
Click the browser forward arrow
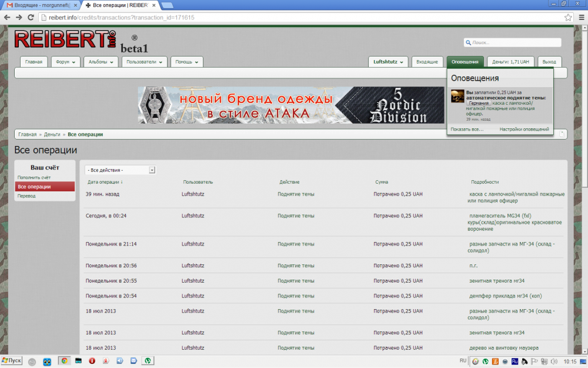(19, 17)
